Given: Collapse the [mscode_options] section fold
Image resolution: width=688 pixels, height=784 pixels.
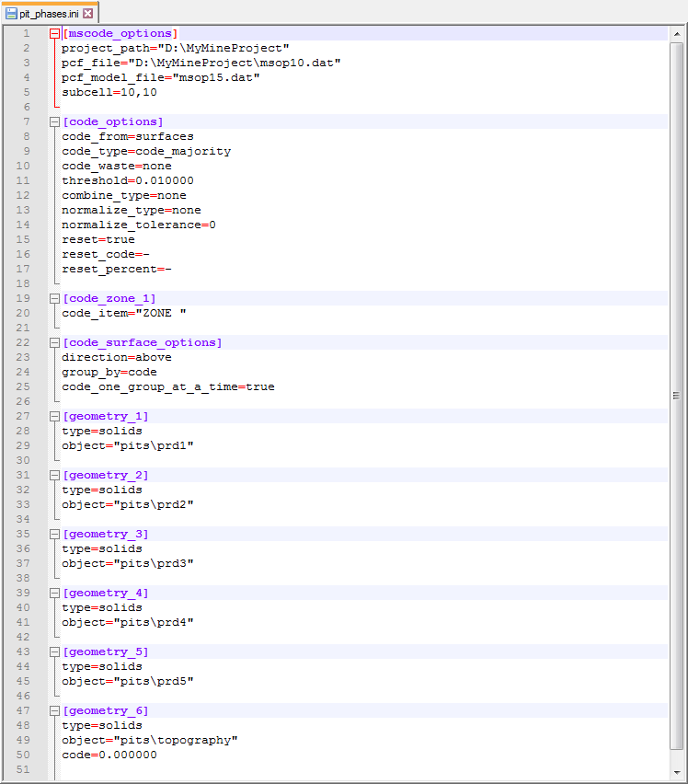Looking at the screenshot, I should (54, 33).
